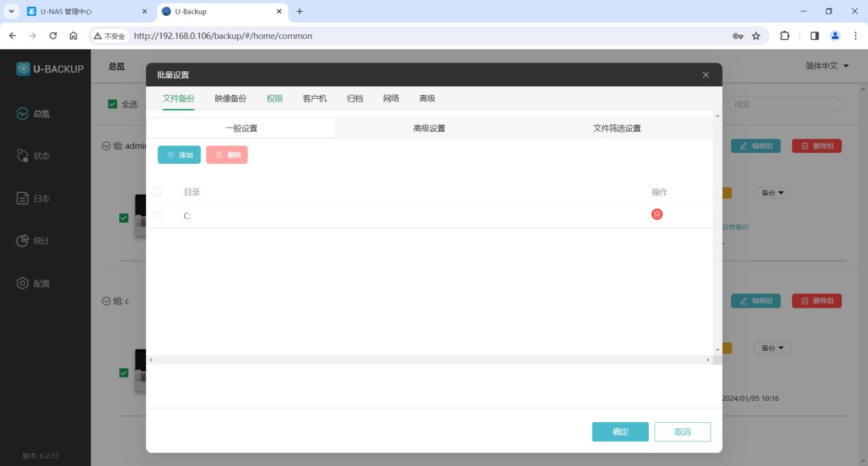Bookmark this page with star icon
868x466 pixels.
(756, 36)
